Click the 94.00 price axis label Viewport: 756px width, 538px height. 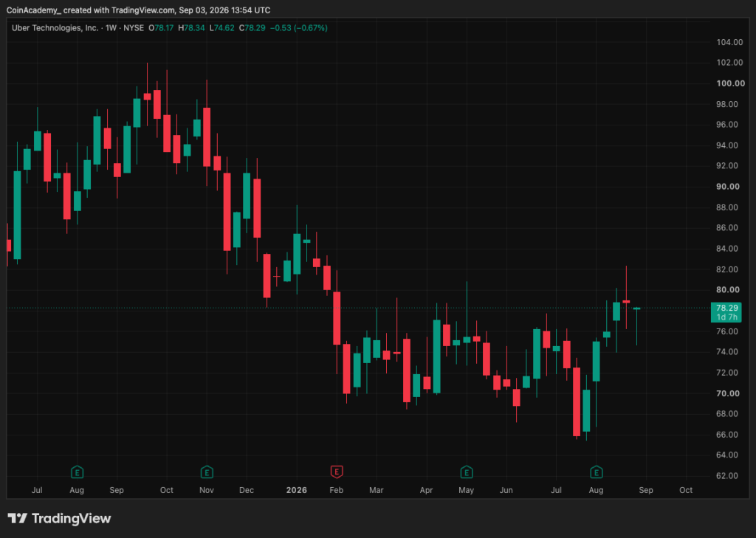[x=726, y=145]
